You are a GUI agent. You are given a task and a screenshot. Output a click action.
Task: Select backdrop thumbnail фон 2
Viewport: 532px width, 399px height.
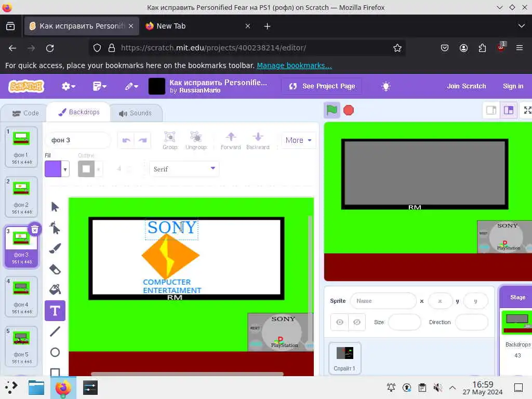click(x=21, y=197)
